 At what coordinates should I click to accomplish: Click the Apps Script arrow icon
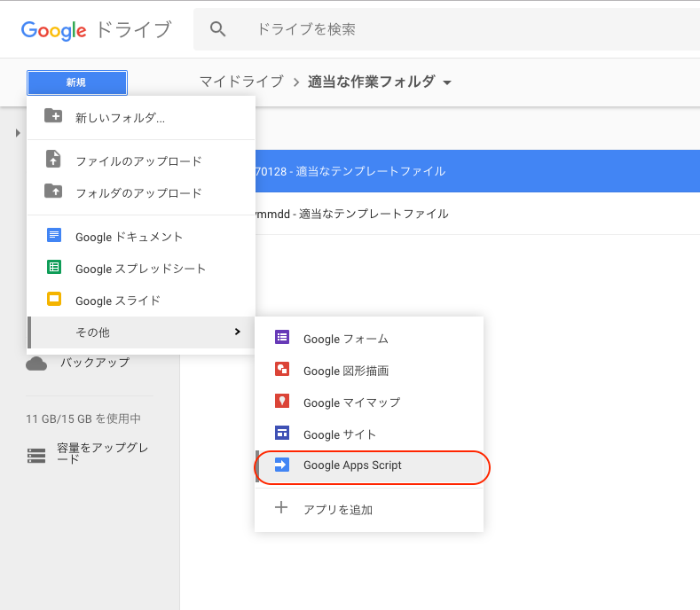tap(282, 465)
